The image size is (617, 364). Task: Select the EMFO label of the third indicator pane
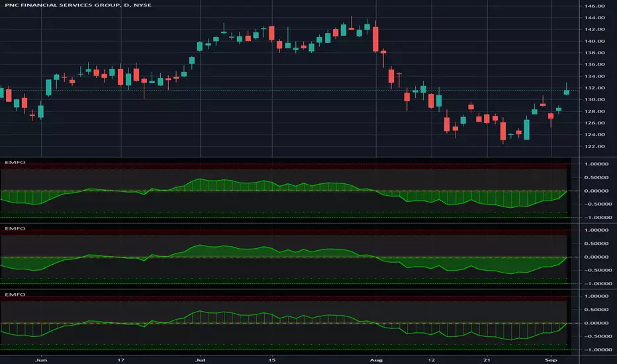[15, 295]
